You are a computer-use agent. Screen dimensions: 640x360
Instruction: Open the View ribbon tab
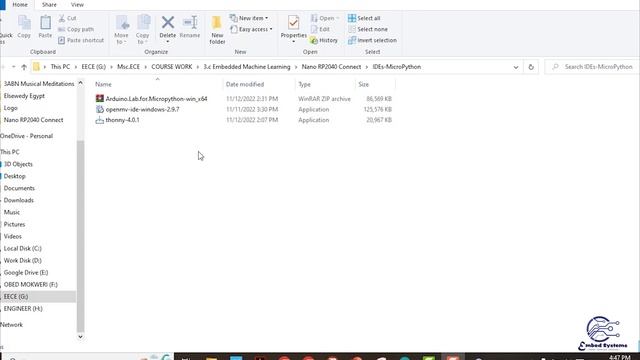[77, 5]
